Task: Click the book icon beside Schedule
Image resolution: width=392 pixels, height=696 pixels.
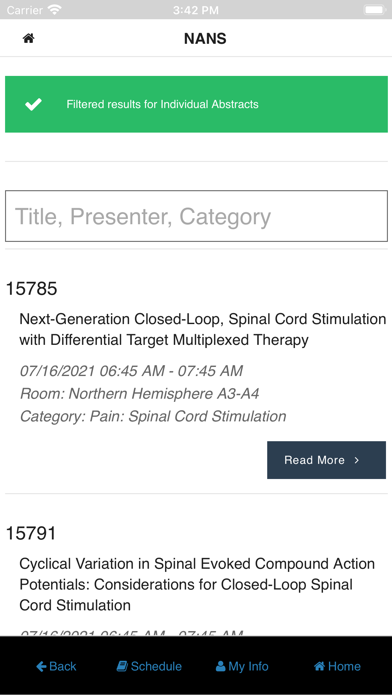Action: point(122,666)
